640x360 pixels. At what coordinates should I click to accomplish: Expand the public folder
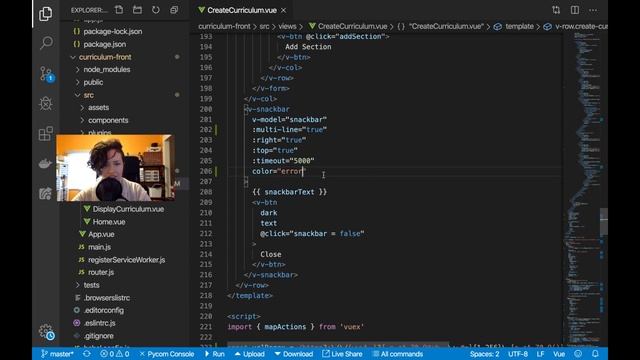tap(93, 82)
